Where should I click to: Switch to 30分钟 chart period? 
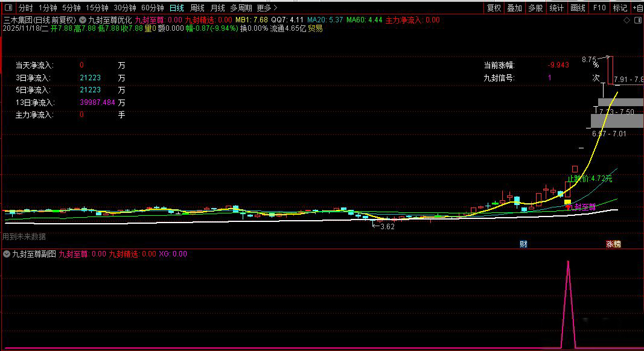125,8
